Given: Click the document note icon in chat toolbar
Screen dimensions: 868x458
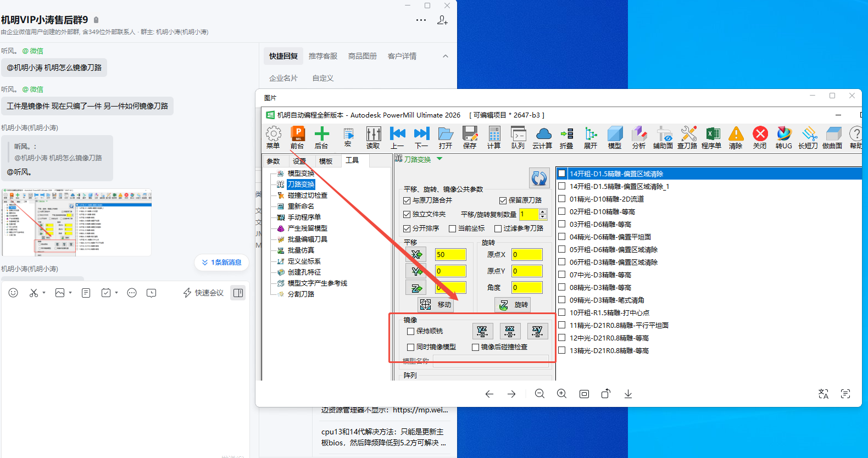Looking at the screenshot, I should pyautogui.click(x=86, y=293).
